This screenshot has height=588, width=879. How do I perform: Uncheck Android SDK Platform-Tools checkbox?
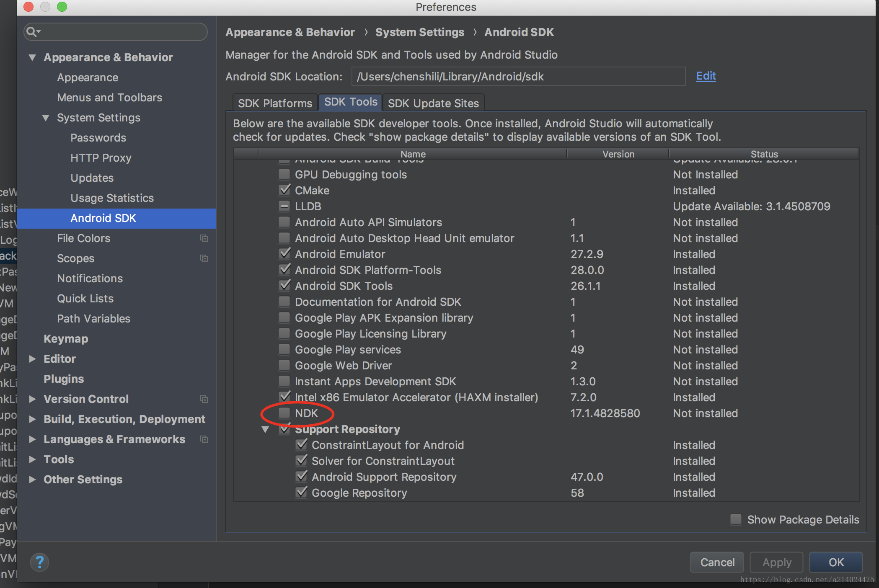coord(284,270)
